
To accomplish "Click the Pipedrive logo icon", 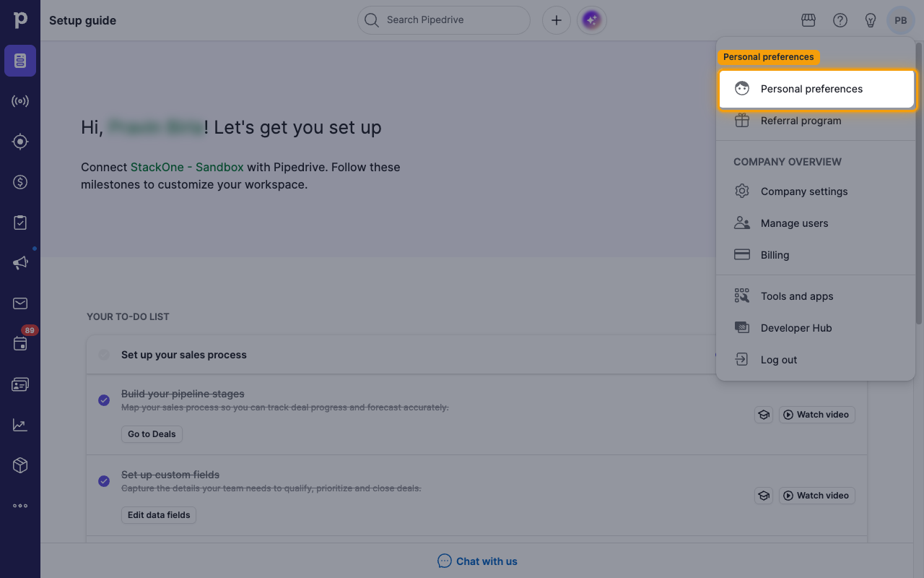I will tap(20, 20).
